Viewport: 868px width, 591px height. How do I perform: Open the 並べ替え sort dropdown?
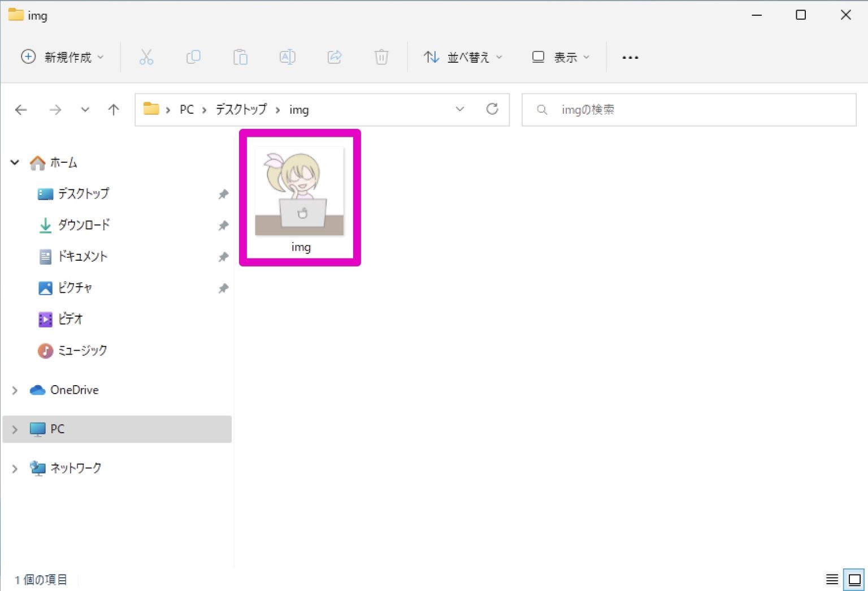click(x=463, y=57)
